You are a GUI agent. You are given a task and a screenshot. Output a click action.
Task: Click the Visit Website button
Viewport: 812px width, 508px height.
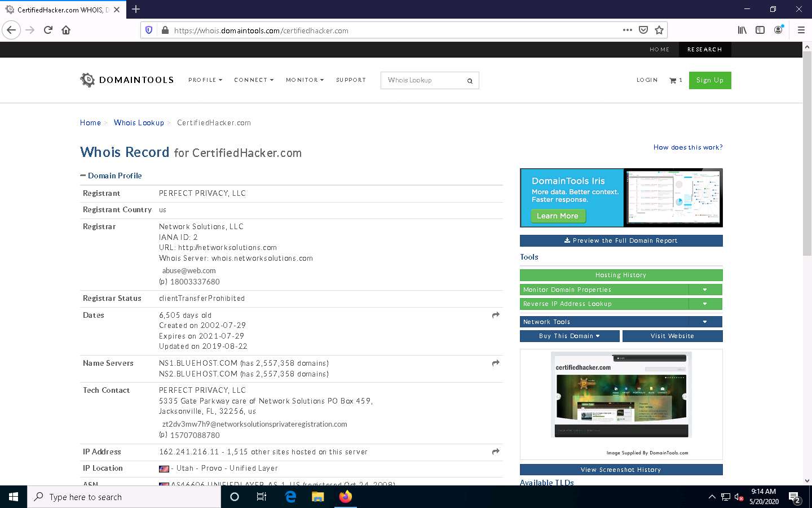coord(672,336)
